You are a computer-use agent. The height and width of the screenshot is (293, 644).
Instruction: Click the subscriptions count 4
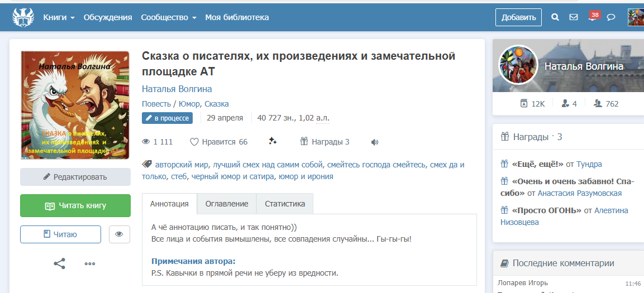tap(569, 104)
